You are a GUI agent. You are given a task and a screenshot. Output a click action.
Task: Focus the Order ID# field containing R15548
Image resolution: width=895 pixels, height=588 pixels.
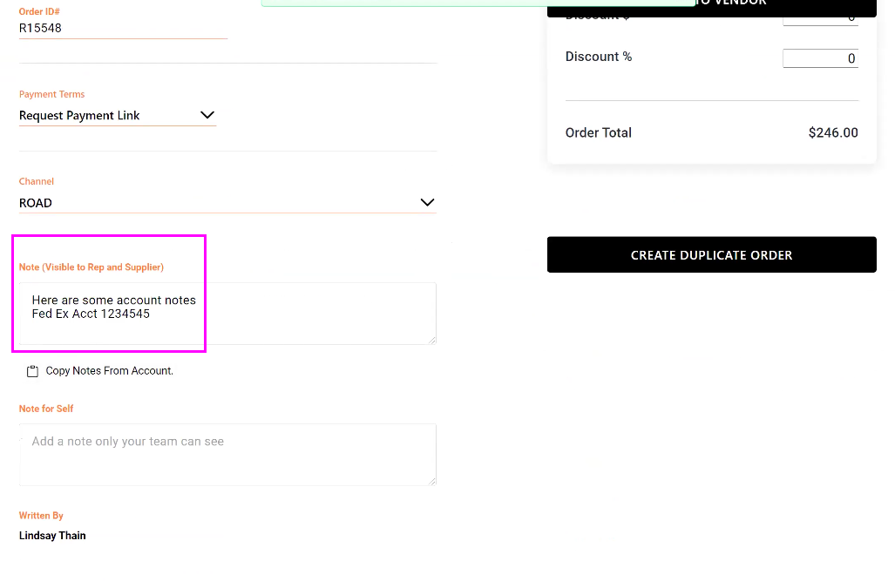click(122, 28)
